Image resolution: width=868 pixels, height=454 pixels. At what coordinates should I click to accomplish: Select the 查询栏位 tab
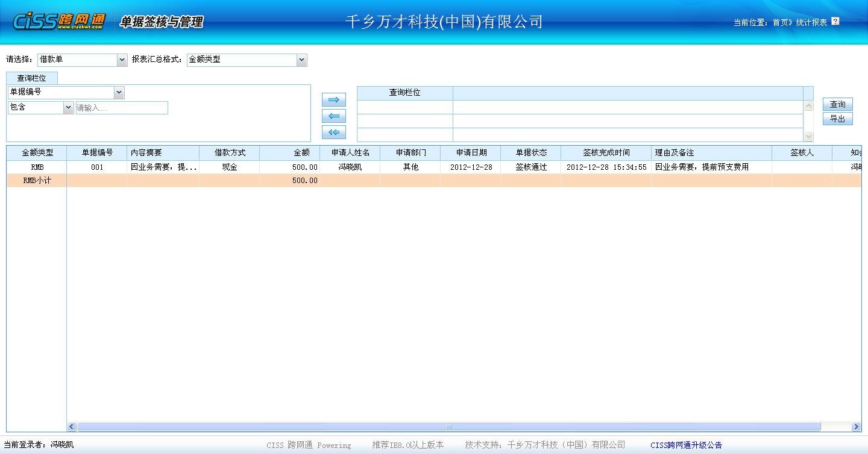(31, 78)
